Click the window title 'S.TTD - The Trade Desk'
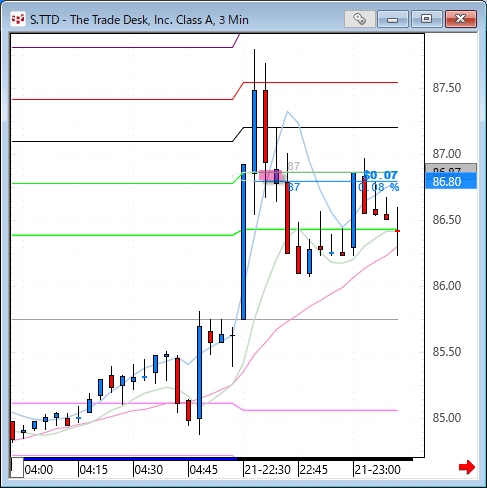The image size is (487, 488). [x=139, y=20]
